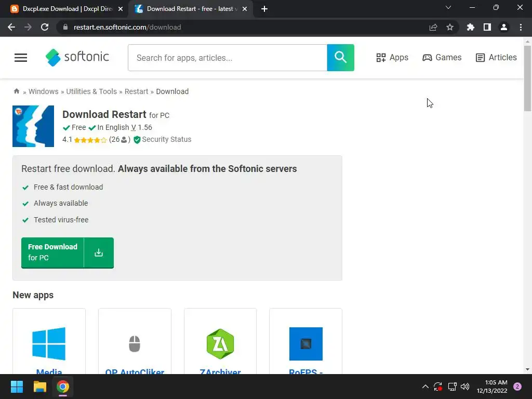This screenshot has height=399, width=532.
Task: Click the page vertical scrollbar thumb
Action: click(527, 79)
